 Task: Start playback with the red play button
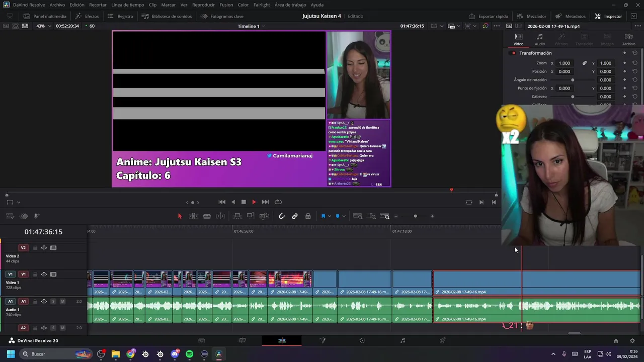click(254, 202)
